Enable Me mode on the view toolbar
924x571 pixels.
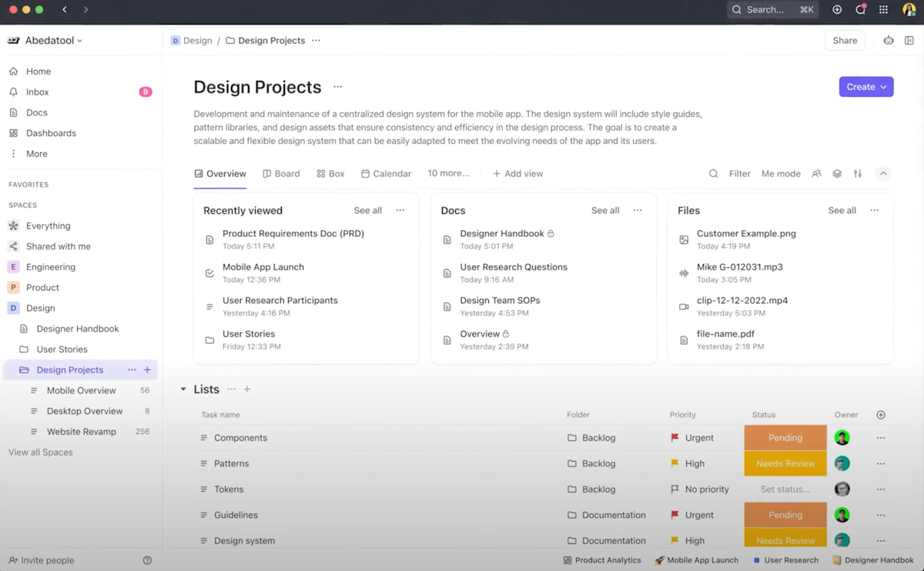tap(780, 173)
